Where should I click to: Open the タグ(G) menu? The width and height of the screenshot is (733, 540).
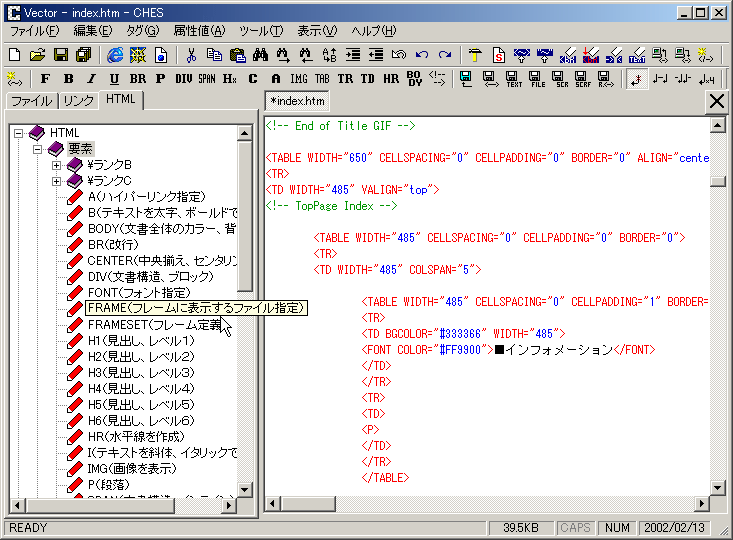click(143, 31)
